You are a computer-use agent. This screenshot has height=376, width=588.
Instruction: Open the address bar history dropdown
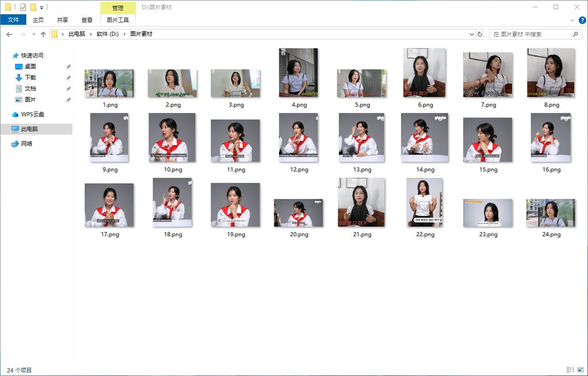472,34
